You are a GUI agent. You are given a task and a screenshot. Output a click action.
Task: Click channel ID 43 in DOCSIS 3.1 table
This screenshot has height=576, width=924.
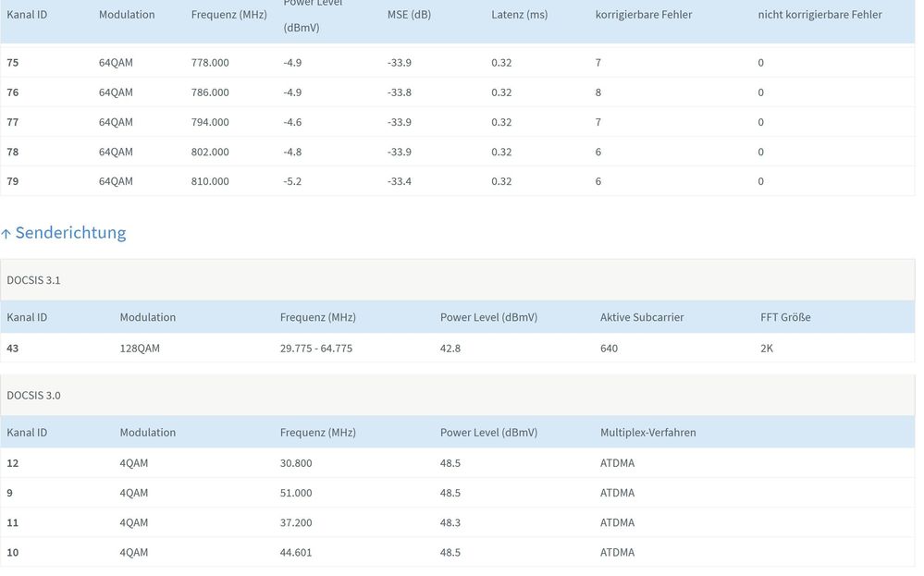coord(13,349)
